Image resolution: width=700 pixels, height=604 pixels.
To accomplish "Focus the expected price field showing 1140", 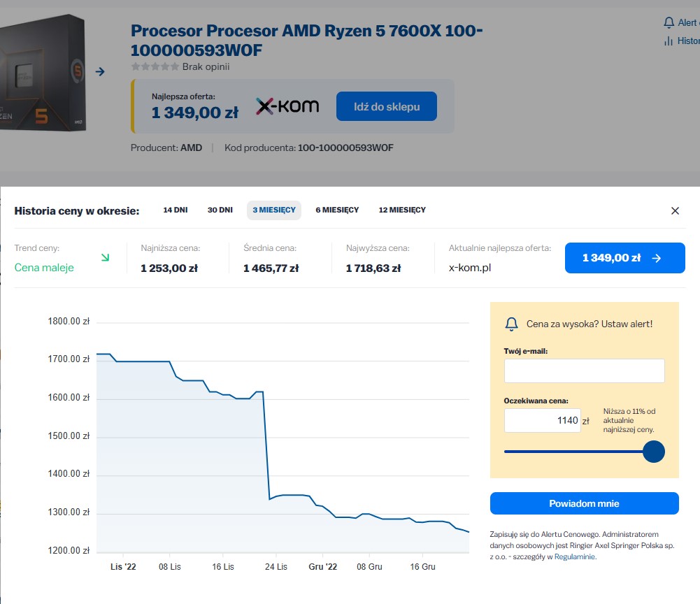I will pyautogui.click(x=543, y=421).
